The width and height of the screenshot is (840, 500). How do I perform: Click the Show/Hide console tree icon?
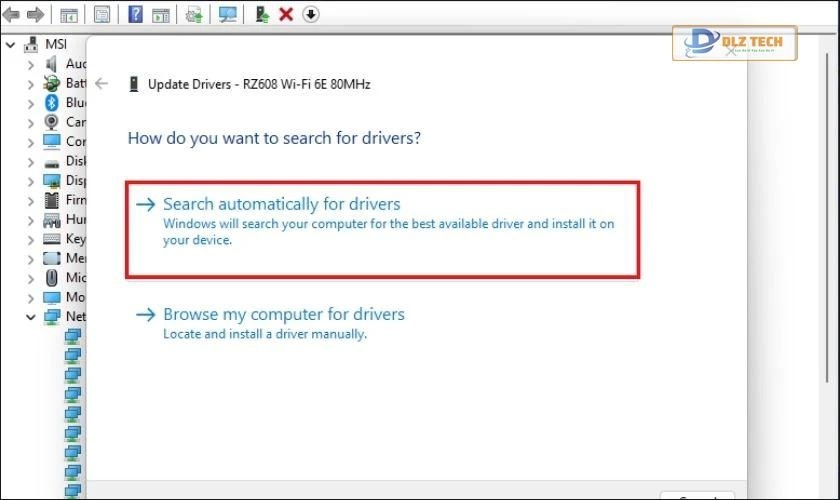[69, 14]
